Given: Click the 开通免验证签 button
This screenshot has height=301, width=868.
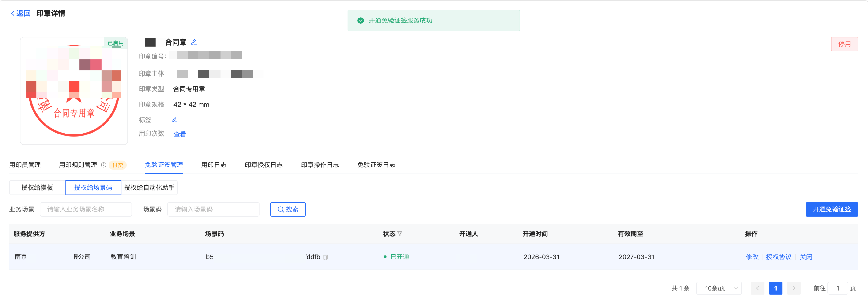Looking at the screenshot, I should click(832, 209).
